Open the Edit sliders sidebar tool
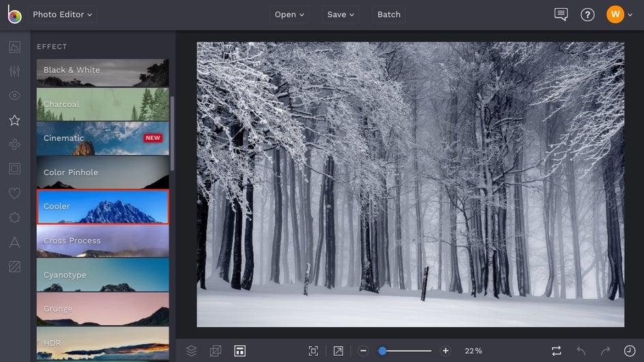This screenshot has width=644, height=362. pyautogui.click(x=14, y=71)
